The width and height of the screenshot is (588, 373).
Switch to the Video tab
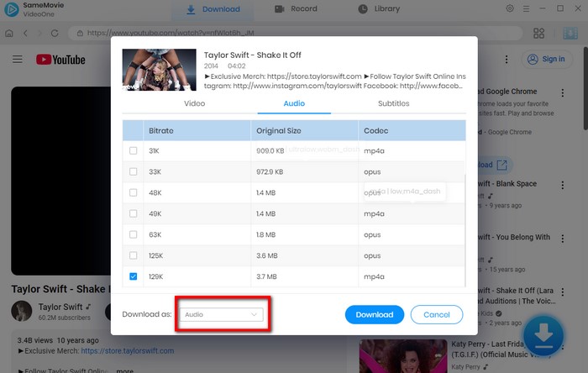pyautogui.click(x=194, y=103)
